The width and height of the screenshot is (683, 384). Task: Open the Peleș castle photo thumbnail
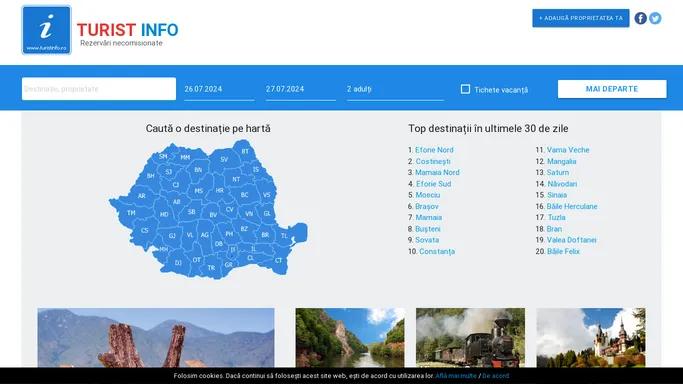(591, 338)
